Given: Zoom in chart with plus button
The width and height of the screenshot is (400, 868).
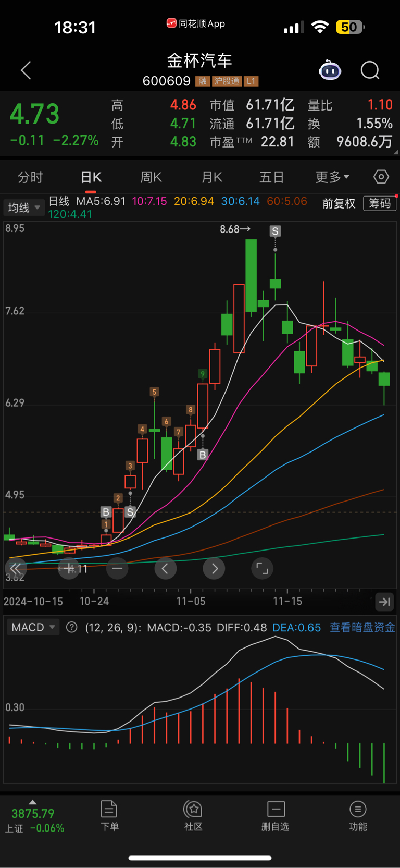Looking at the screenshot, I should (x=69, y=568).
